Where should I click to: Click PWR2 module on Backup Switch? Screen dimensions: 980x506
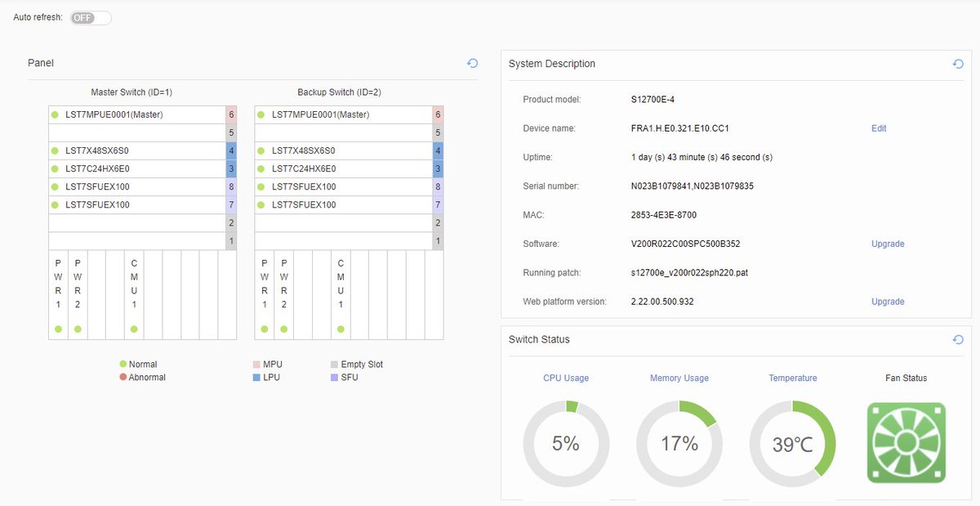coord(284,294)
